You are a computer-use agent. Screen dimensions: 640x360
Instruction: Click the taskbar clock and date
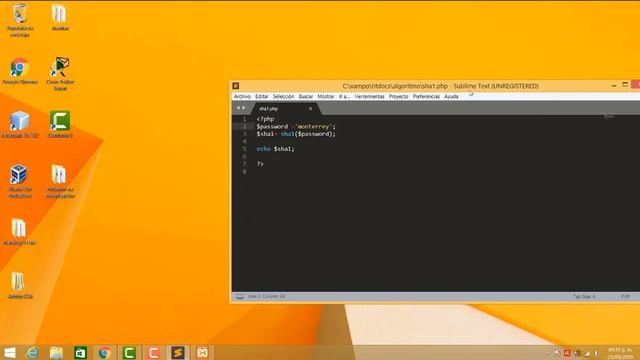click(620, 353)
